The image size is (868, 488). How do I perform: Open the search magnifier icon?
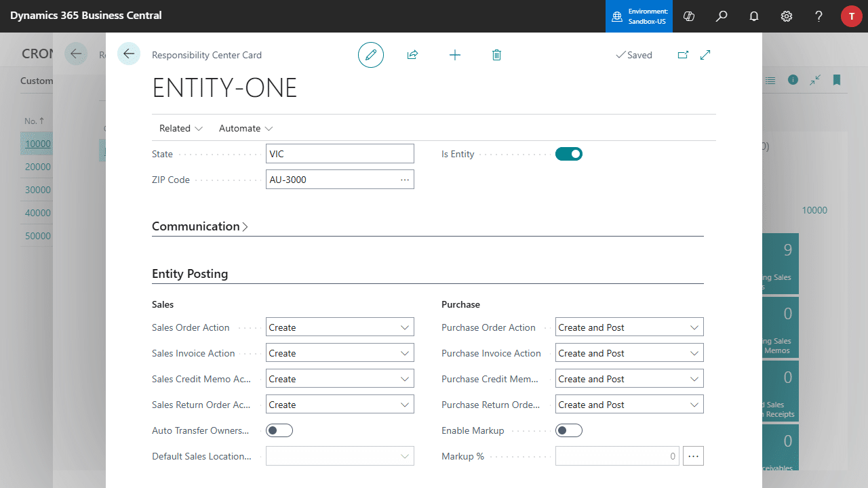(x=722, y=16)
